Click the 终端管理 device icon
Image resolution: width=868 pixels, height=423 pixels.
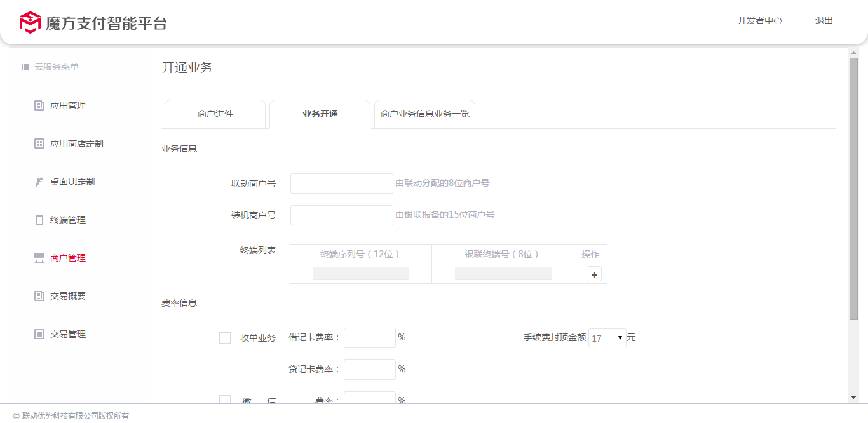[39, 220]
